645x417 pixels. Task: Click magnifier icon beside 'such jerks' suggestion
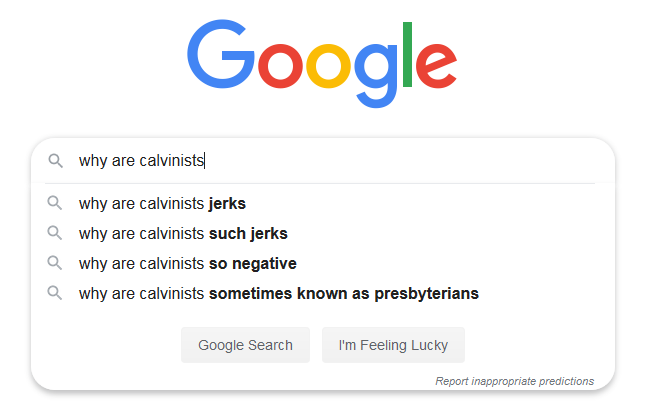click(55, 233)
